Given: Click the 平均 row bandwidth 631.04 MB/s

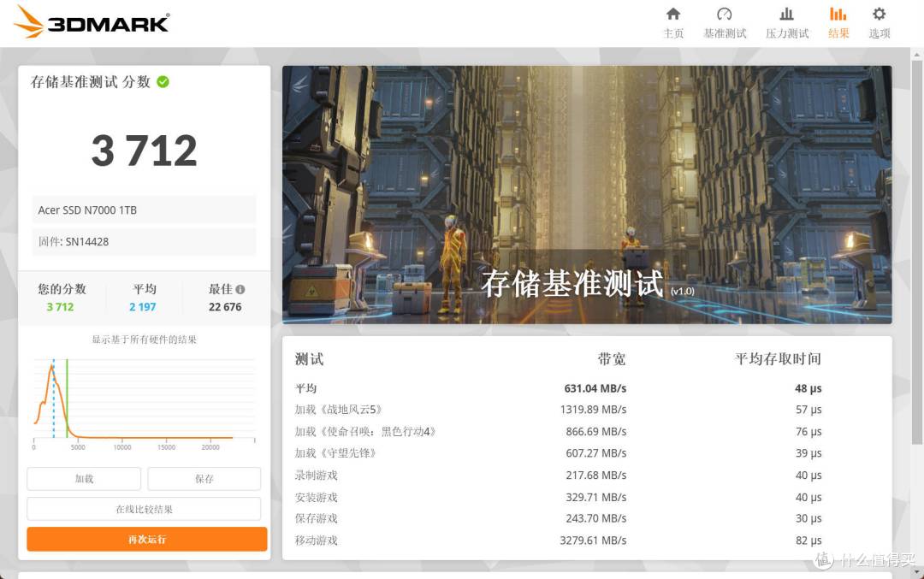Looking at the screenshot, I should [x=595, y=388].
